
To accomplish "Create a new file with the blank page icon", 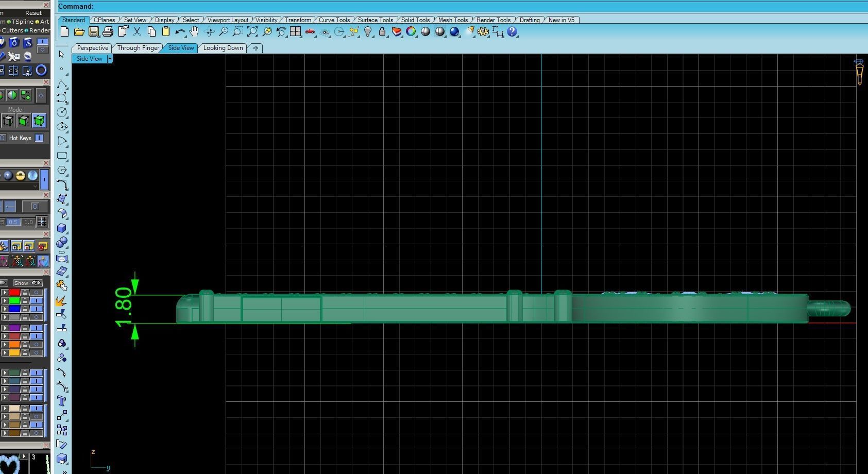I will coord(64,32).
